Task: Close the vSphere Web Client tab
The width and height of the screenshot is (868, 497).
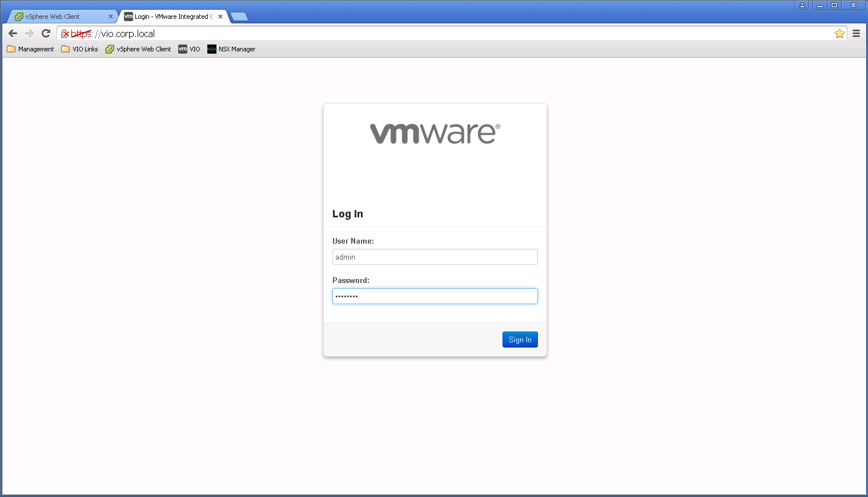Action: coord(111,17)
